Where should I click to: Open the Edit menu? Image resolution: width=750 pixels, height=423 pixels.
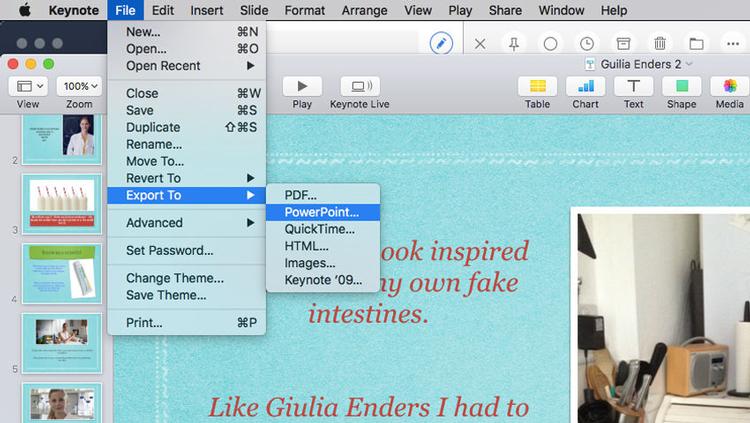click(163, 10)
